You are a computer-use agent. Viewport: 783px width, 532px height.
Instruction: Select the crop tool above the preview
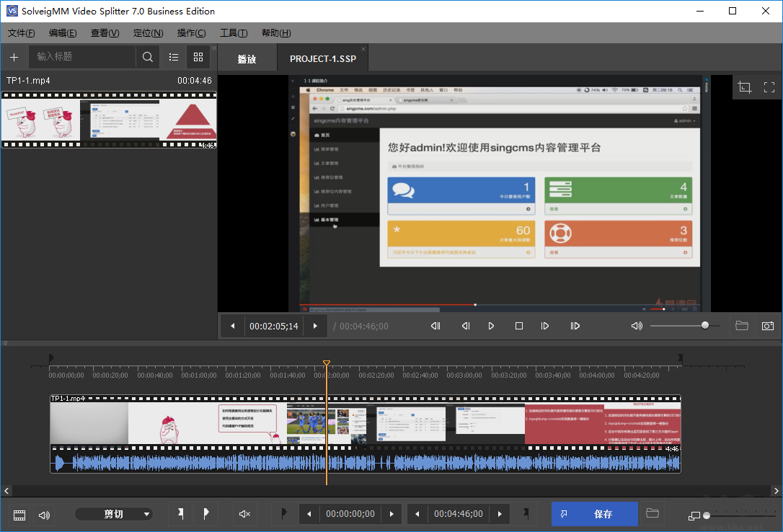(x=744, y=87)
